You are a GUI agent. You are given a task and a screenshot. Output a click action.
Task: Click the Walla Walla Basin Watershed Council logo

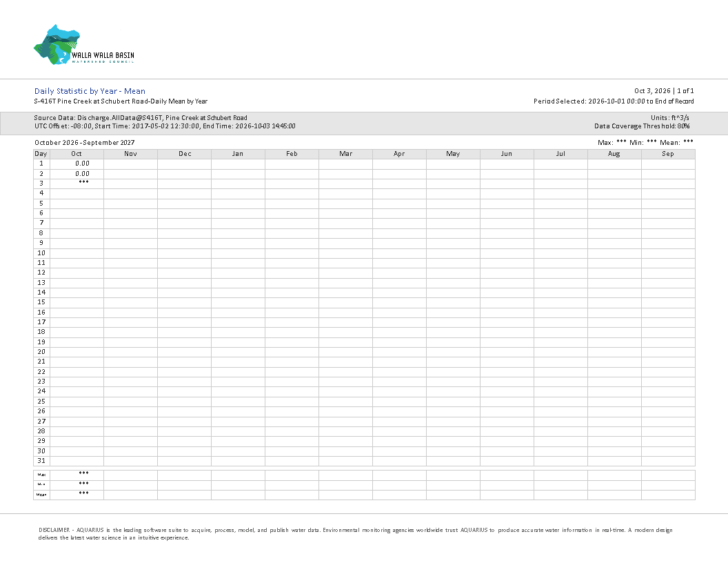pyautogui.click(x=84, y=45)
